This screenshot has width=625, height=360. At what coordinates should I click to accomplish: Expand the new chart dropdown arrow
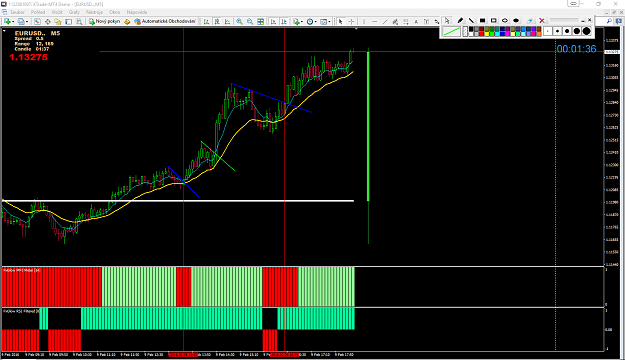point(13,22)
